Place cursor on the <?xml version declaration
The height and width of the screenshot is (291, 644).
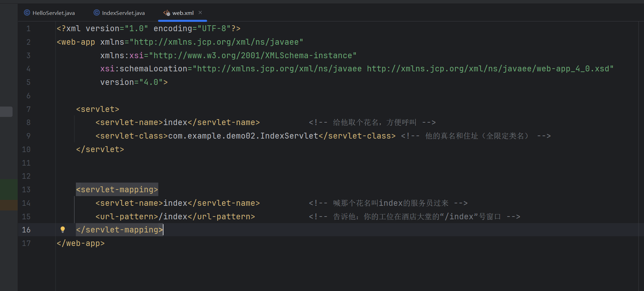pyautogui.click(x=149, y=28)
